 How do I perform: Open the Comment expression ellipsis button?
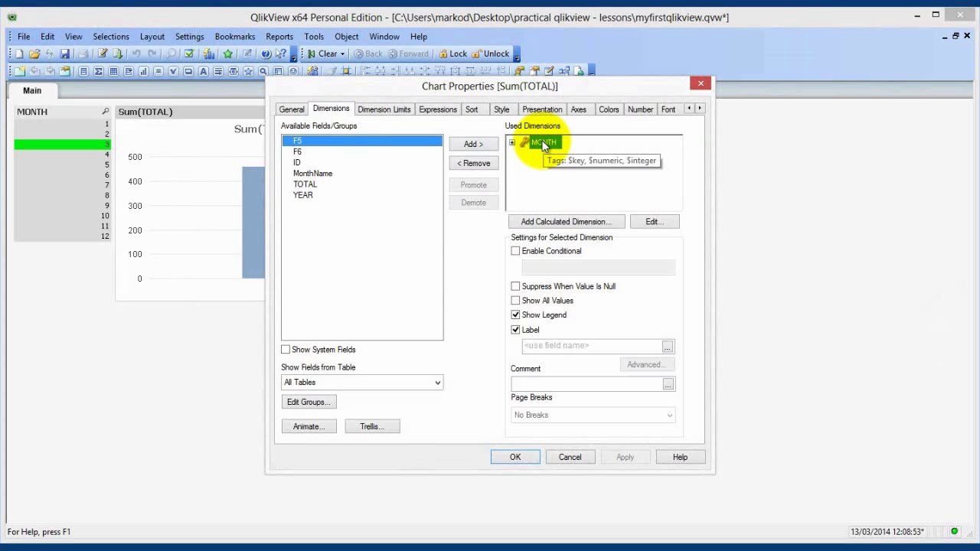click(x=668, y=384)
